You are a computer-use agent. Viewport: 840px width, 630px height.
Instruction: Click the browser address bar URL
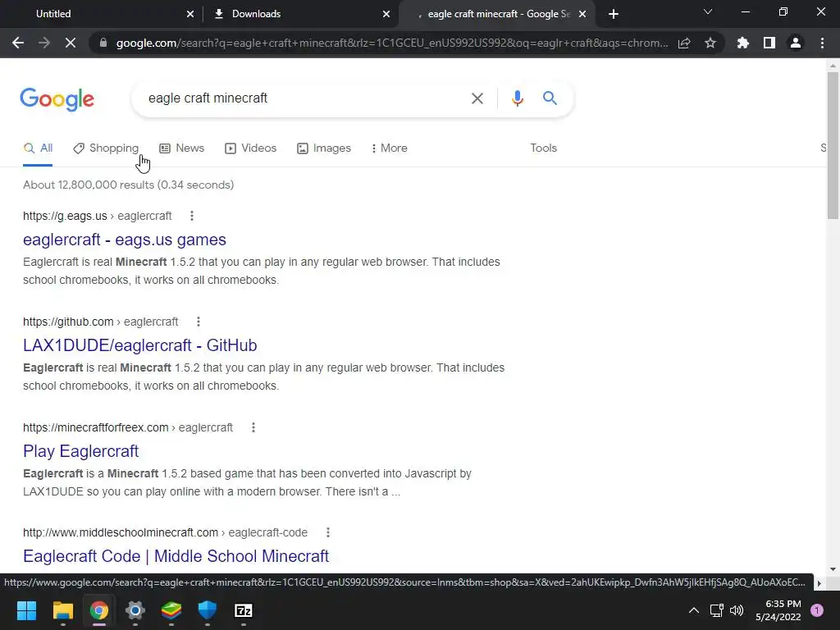click(391, 43)
